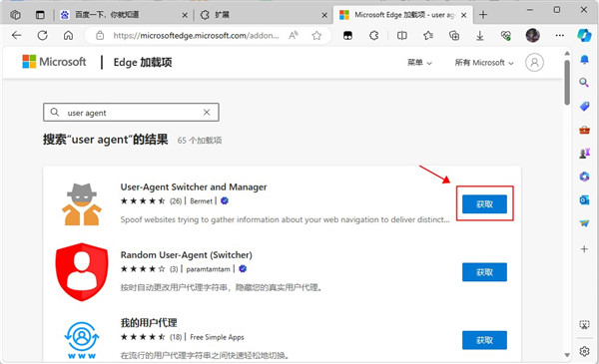This screenshot has height=364, width=599.
Task: Open Collections panel
Action: (x=454, y=36)
